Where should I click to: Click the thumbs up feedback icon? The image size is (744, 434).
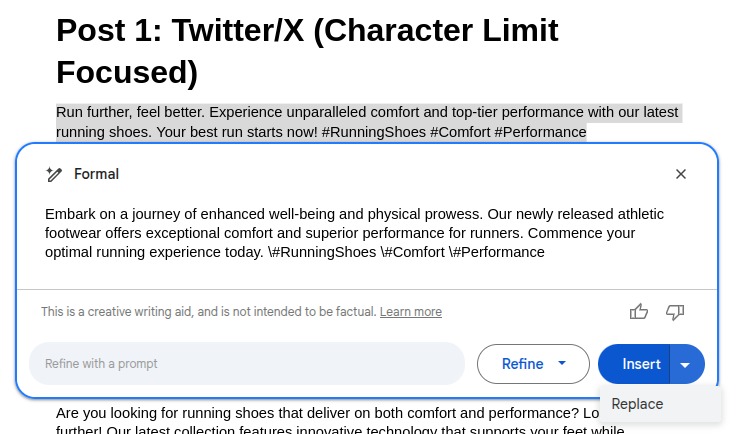(x=639, y=312)
